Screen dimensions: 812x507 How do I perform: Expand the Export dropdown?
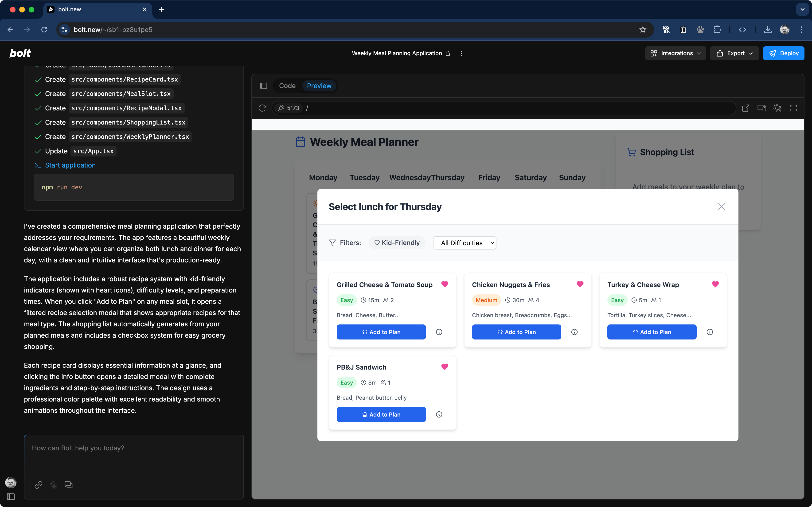(x=734, y=53)
